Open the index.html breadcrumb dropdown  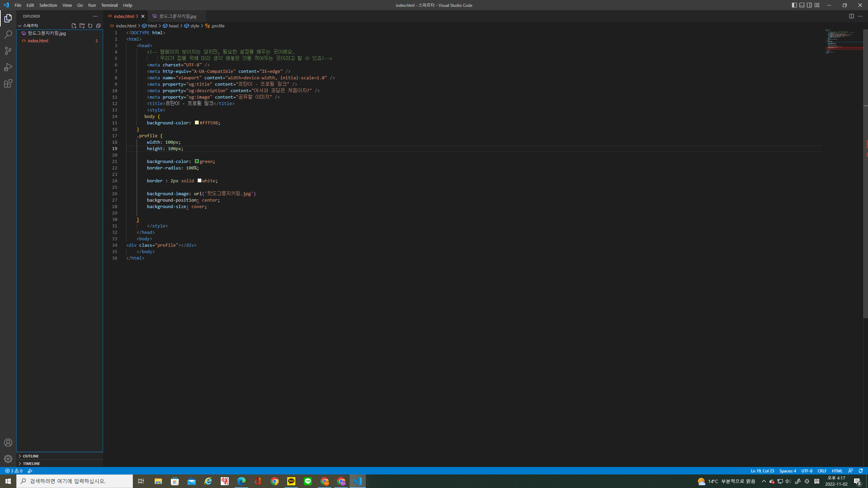pos(123,26)
